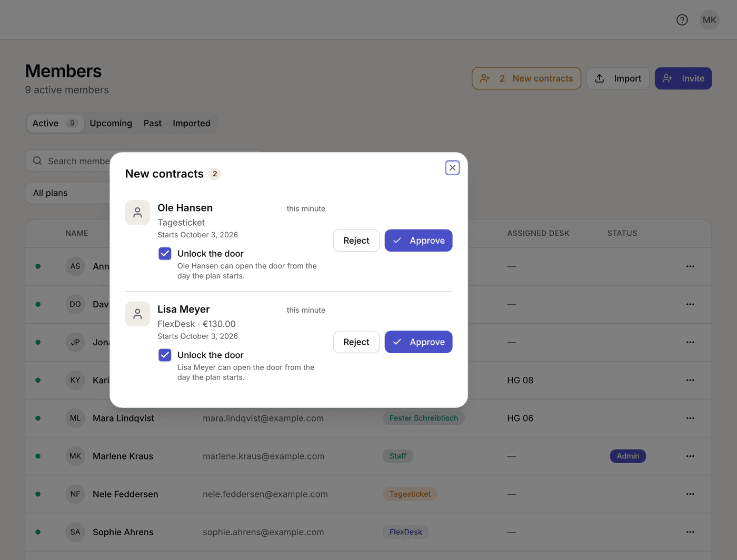Reject Ole Hansen's contract
This screenshot has width=737, height=560.
pos(356,241)
